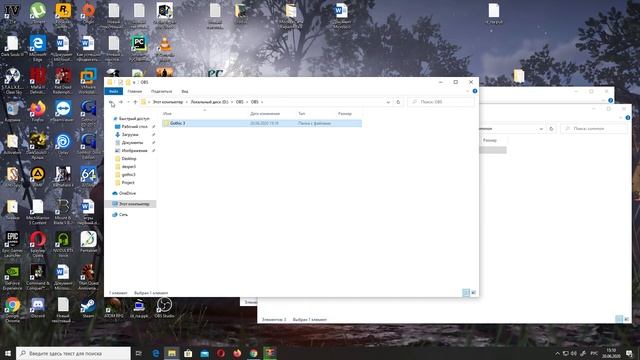Launch Edge from the taskbar
This screenshot has height=360, width=640.
tap(156, 353)
